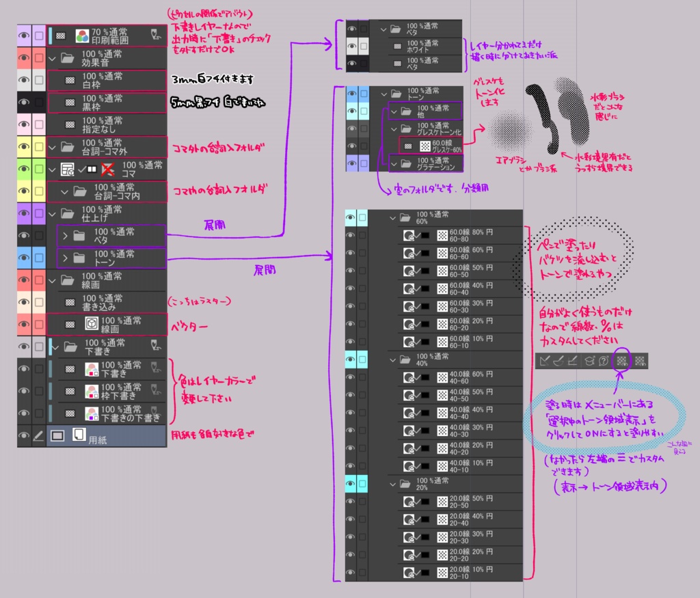
Task: Tick the checkbox beside 台詞-コマ外 folder
Action: pyautogui.click(x=39, y=146)
